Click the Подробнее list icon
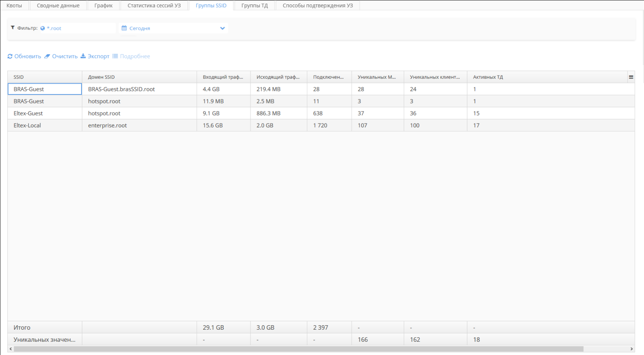This screenshot has height=355, width=644. tap(115, 56)
